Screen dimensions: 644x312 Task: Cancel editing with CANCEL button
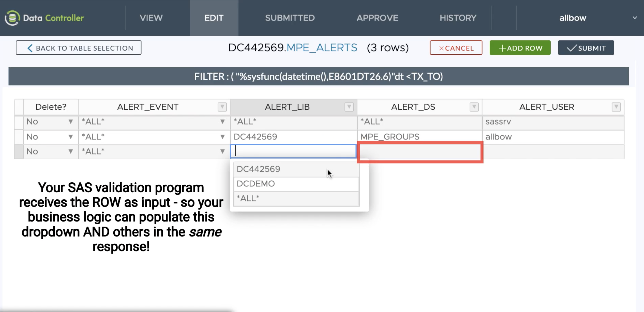[456, 48]
